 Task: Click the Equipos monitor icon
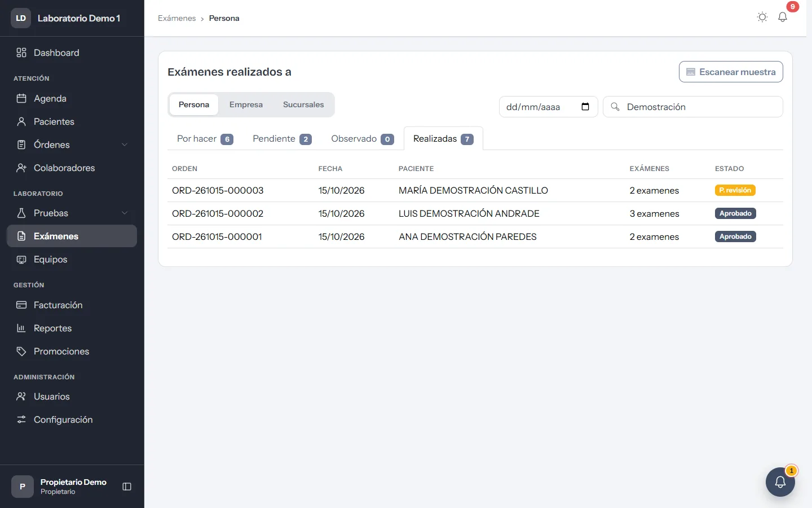click(x=21, y=259)
